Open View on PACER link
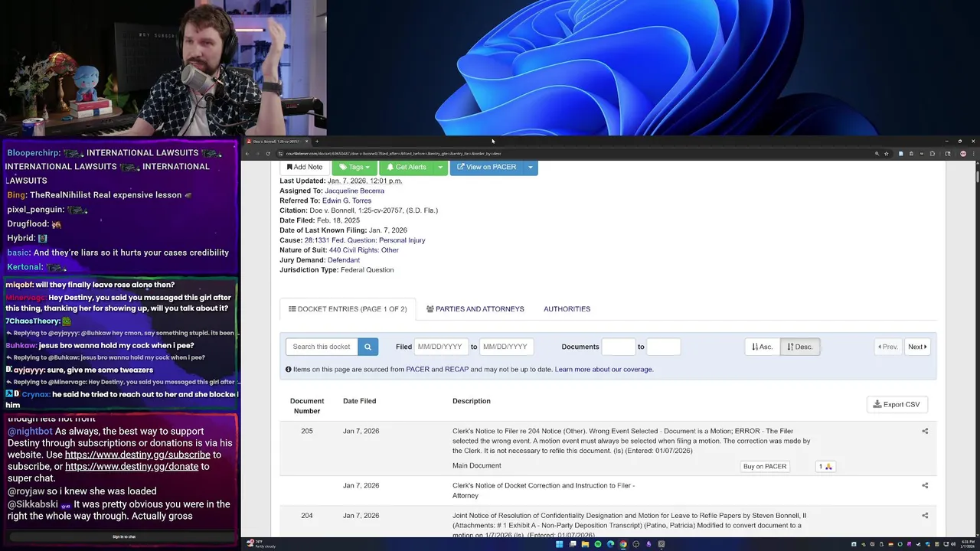 click(487, 167)
